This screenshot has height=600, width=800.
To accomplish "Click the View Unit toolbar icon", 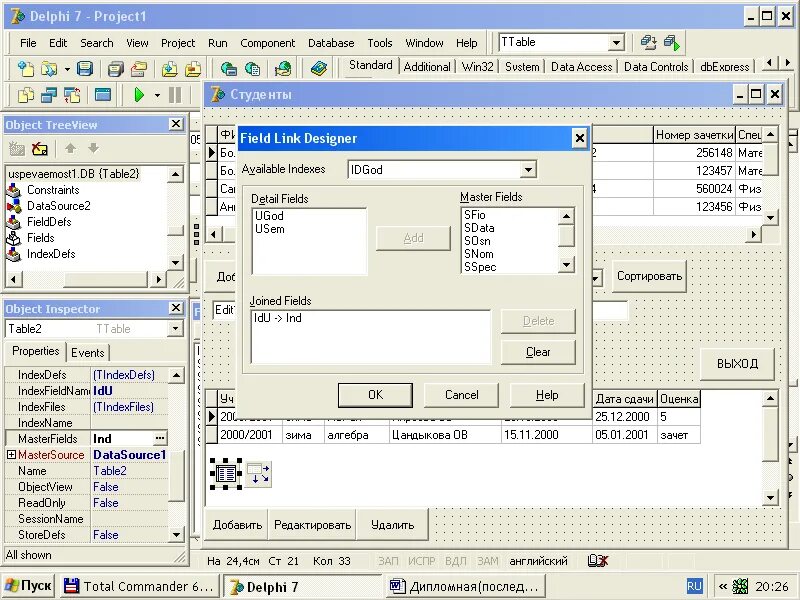I will (26, 95).
